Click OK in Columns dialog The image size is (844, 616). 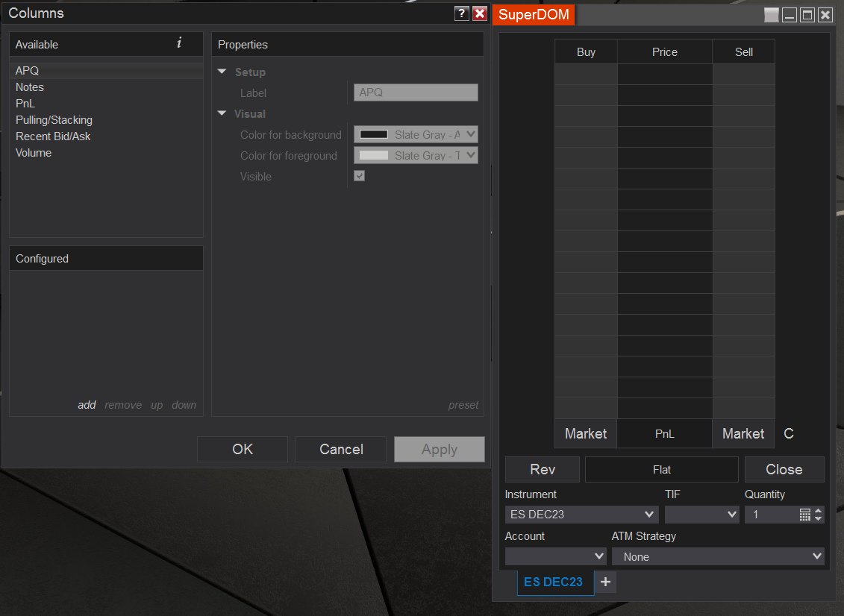tap(243, 449)
